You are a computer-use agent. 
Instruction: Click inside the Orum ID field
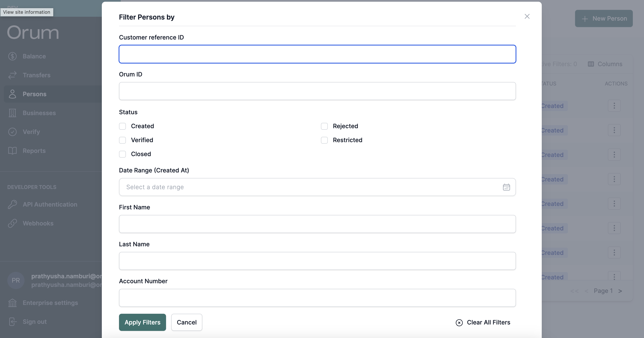click(x=317, y=91)
